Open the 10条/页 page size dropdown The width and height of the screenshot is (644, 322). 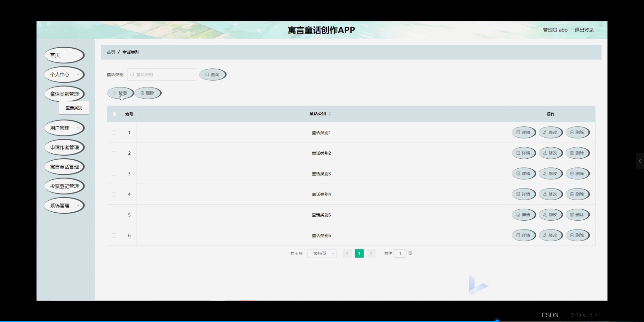321,253
